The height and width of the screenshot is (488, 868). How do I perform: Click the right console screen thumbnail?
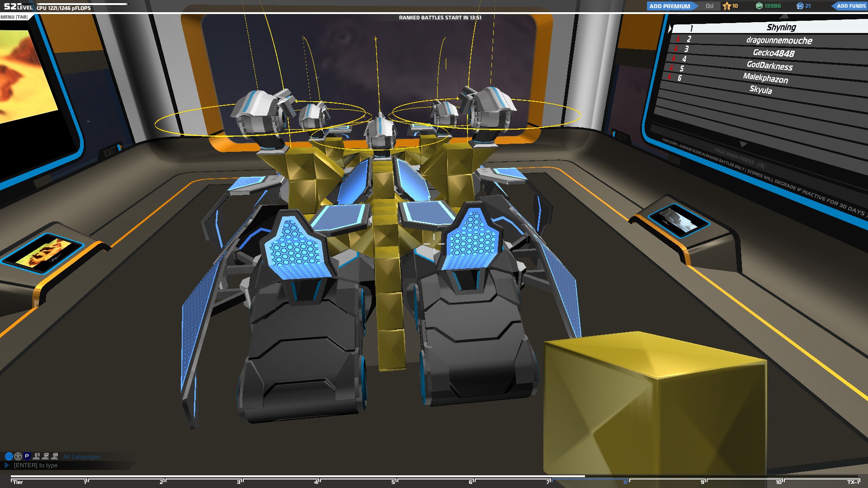tap(679, 221)
